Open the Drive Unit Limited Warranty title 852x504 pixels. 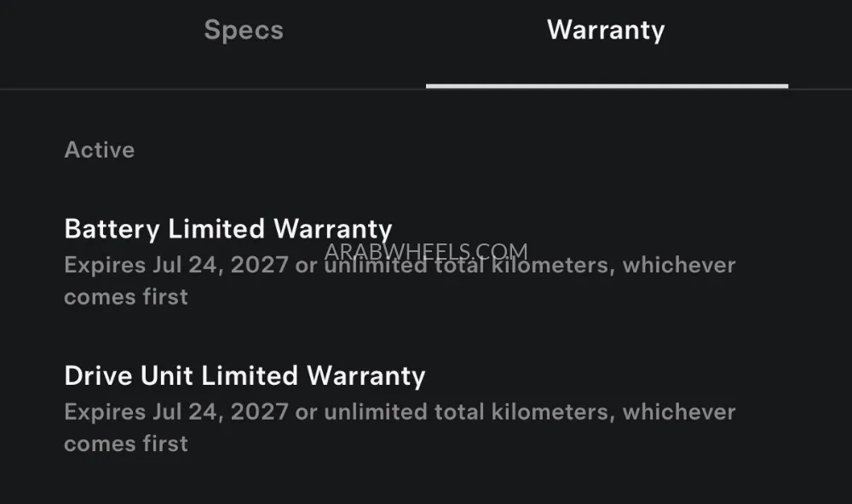point(245,375)
